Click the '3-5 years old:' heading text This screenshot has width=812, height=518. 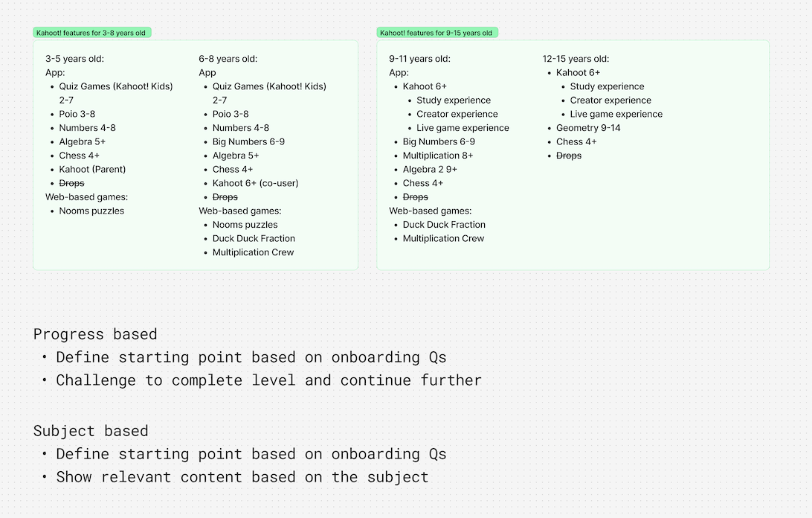74,59
